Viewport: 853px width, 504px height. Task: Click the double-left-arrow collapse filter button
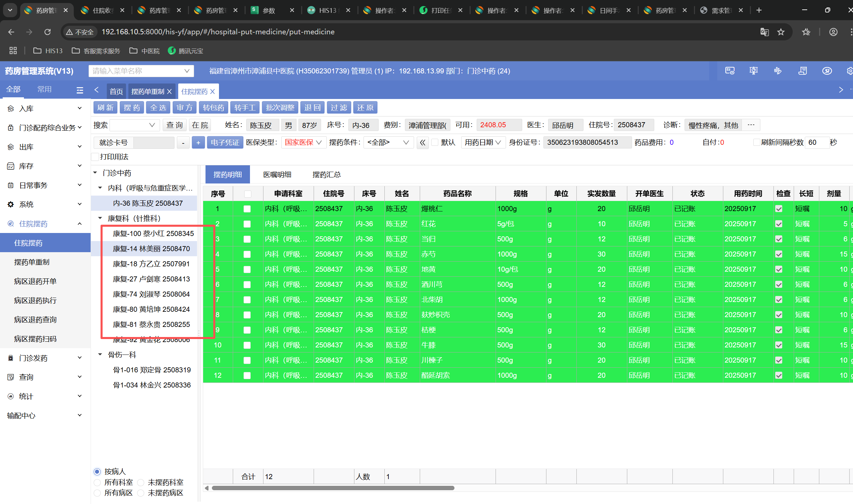click(422, 142)
